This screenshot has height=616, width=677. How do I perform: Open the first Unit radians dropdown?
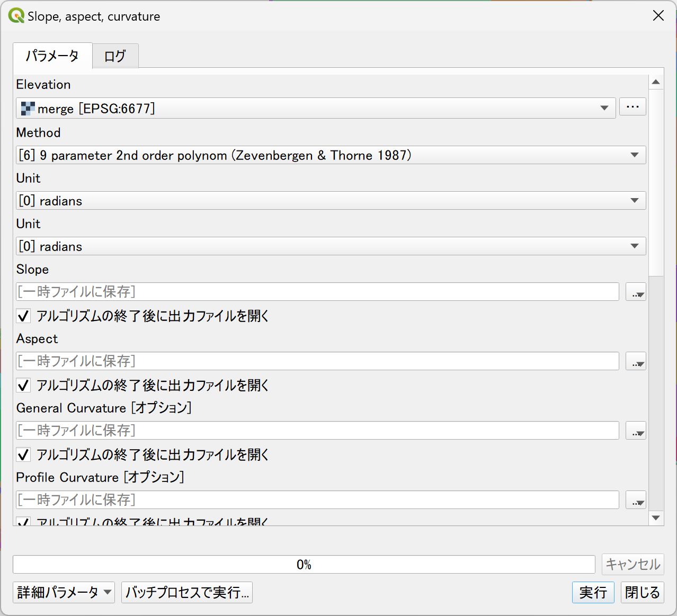tap(331, 201)
